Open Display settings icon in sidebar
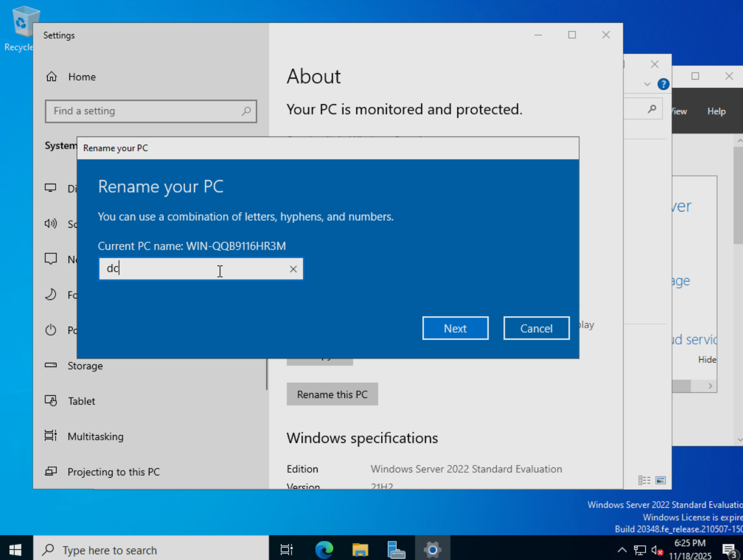This screenshot has width=743, height=560. click(x=50, y=188)
